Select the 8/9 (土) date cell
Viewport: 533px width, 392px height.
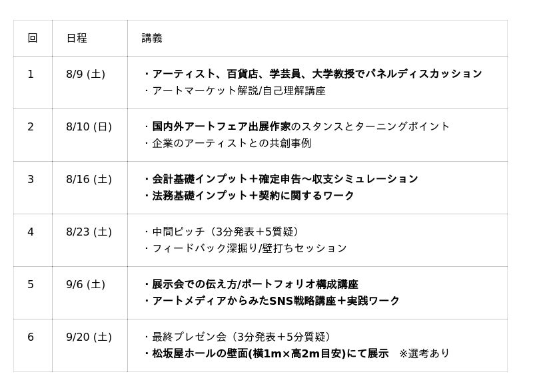[85, 74]
